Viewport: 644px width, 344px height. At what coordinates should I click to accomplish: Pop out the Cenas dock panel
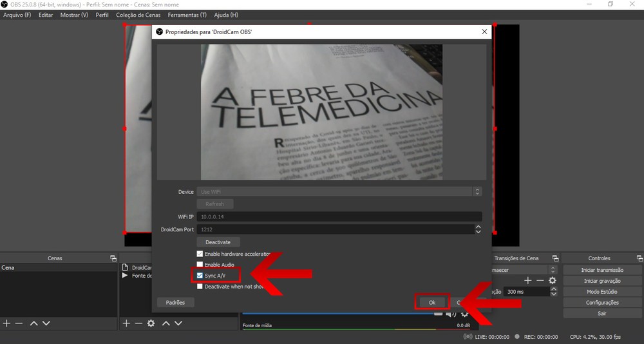tap(113, 258)
